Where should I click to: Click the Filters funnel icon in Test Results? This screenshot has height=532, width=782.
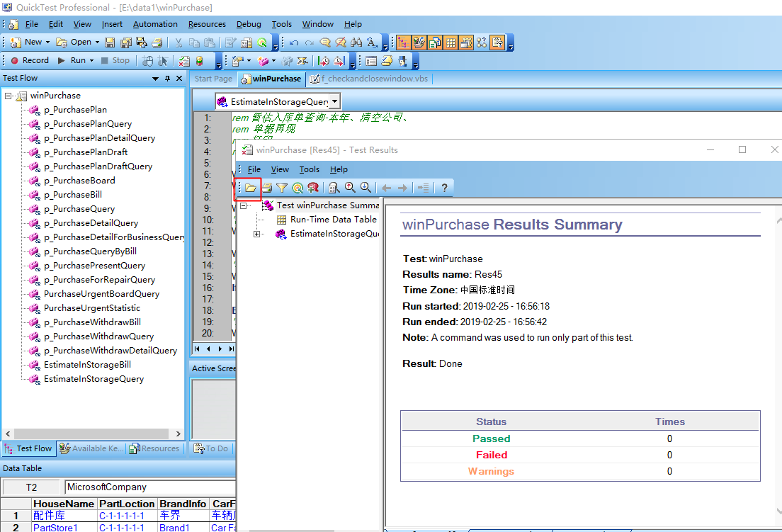[x=282, y=188]
